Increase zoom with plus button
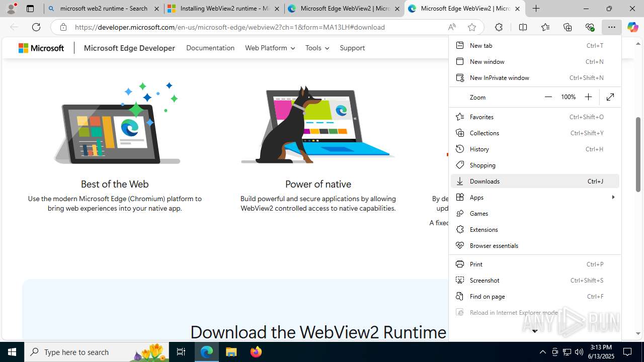Viewport: 644px width, 362px height. pyautogui.click(x=588, y=97)
